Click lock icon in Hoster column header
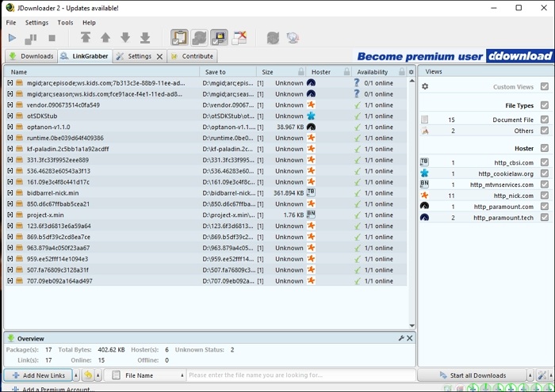 pyautogui.click(x=347, y=72)
